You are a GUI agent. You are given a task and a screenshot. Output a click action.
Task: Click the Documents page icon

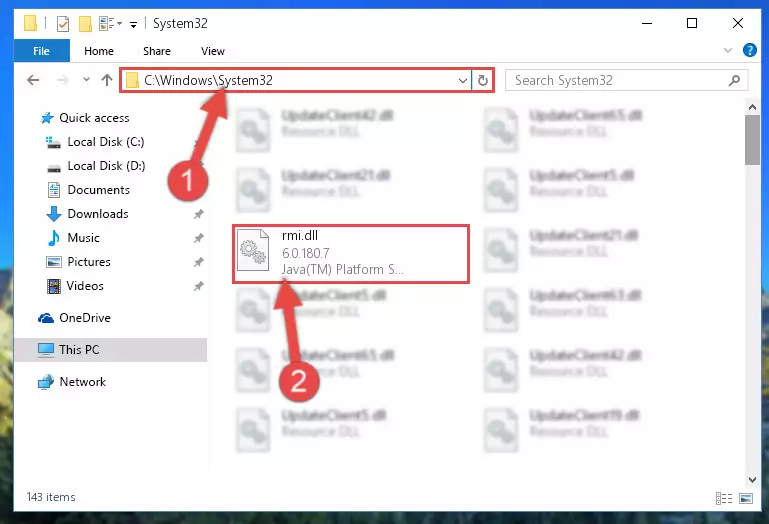tap(54, 190)
